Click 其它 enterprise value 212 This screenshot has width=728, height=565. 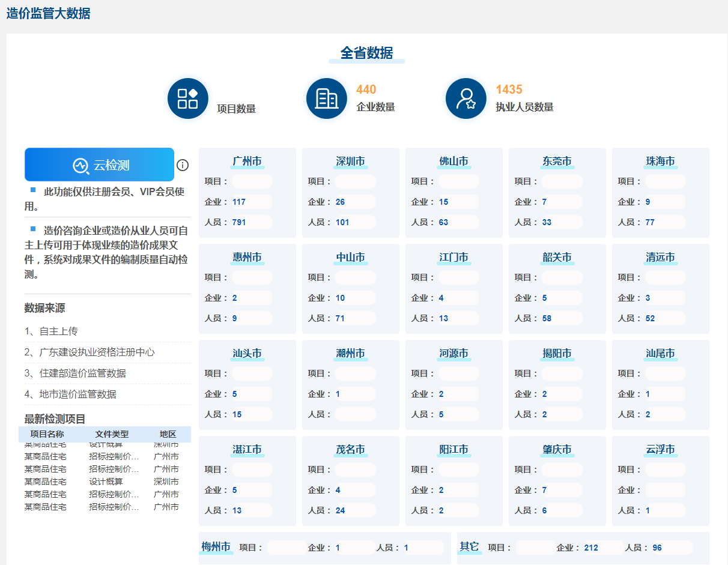591,548
